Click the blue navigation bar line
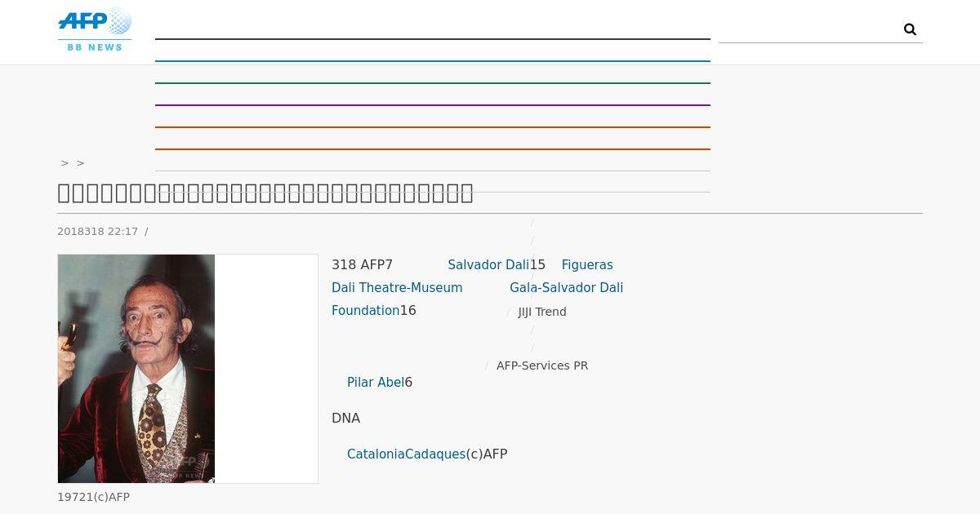Image resolution: width=980 pixels, height=514 pixels. (433, 61)
